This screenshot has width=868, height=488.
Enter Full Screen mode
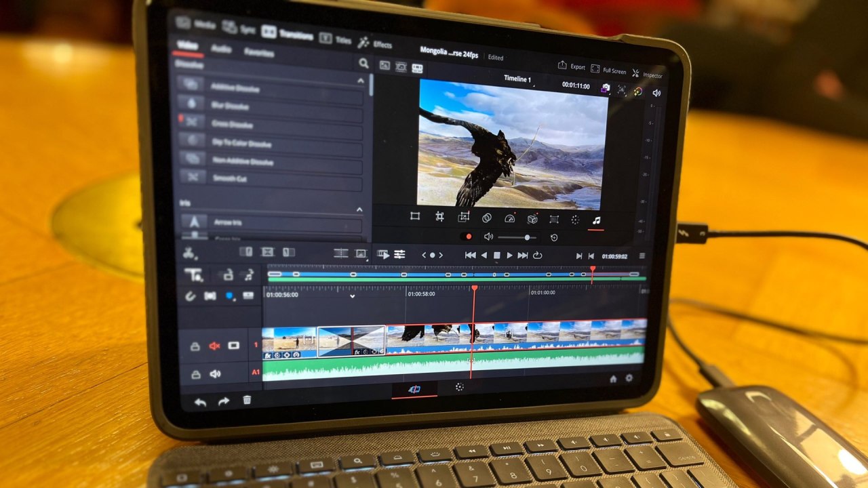point(608,70)
